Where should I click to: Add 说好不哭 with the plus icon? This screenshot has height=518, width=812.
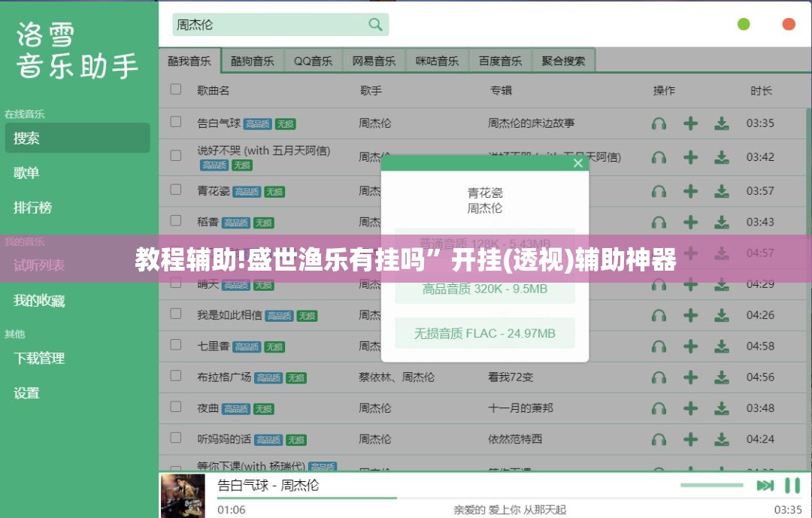pos(690,157)
